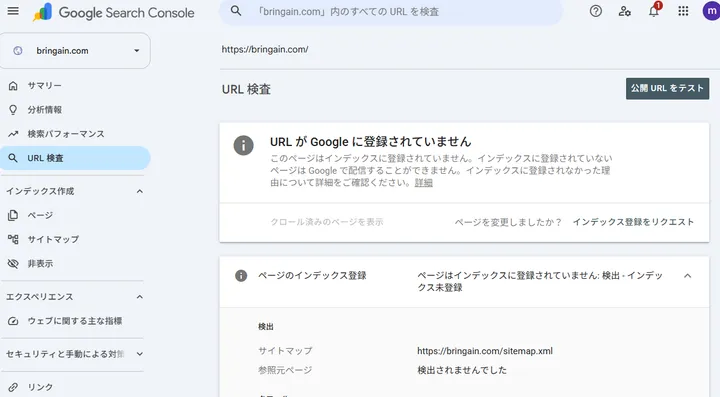Image resolution: width=720 pixels, height=397 pixels.
Task: Click the magnifier icon beside URL 検査
Action: pyautogui.click(x=13, y=158)
